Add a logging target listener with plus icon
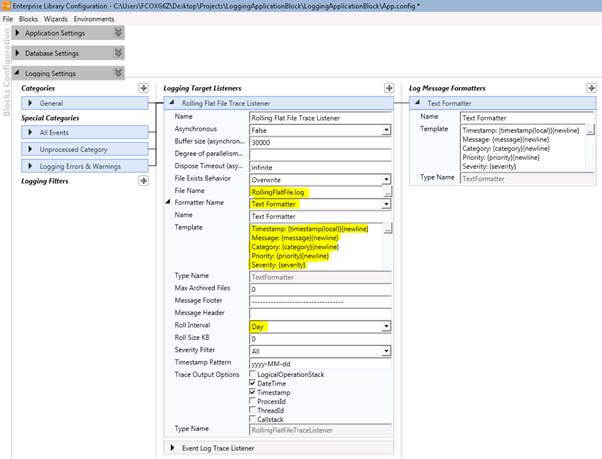602x459 pixels. (389, 88)
